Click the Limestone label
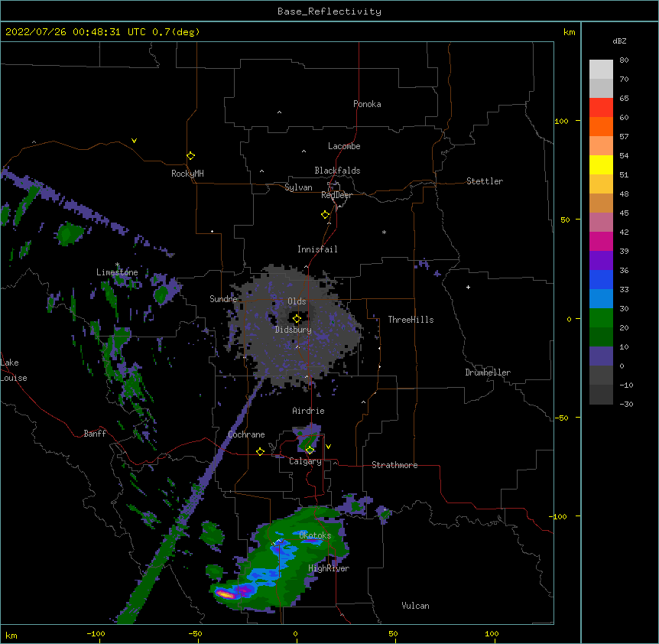659x644 pixels. pos(117,272)
